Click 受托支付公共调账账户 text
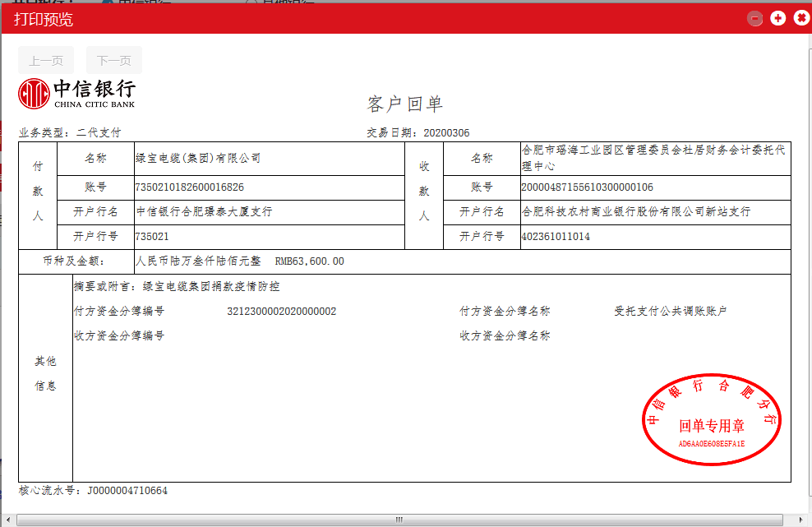Viewport: 812px width, 527px height. pos(671,312)
